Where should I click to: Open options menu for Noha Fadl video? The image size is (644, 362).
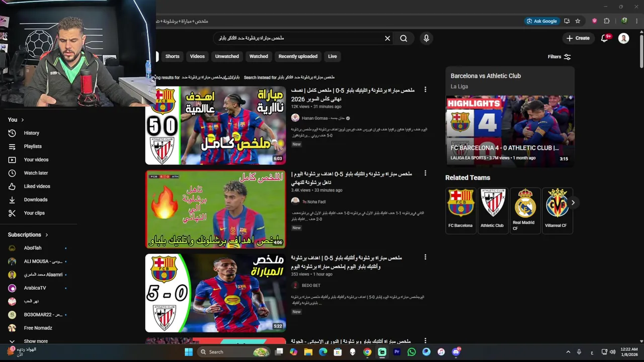tap(425, 173)
